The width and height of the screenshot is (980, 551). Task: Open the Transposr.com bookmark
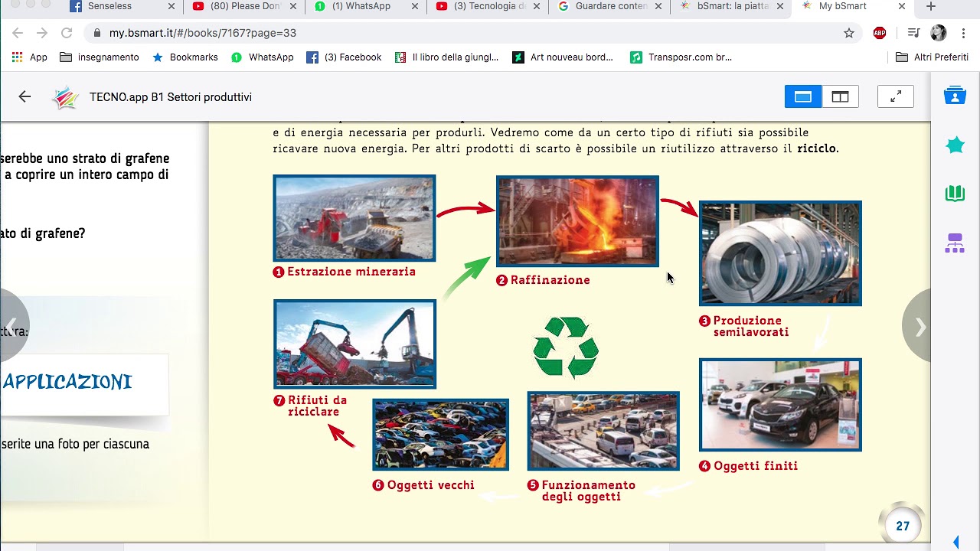coord(681,57)
